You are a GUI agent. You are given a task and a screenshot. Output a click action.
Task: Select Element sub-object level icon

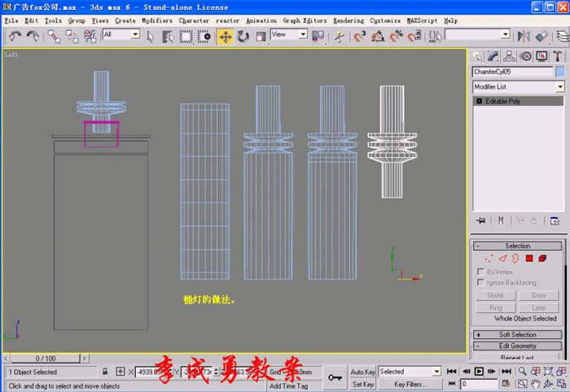pos(542,259)
